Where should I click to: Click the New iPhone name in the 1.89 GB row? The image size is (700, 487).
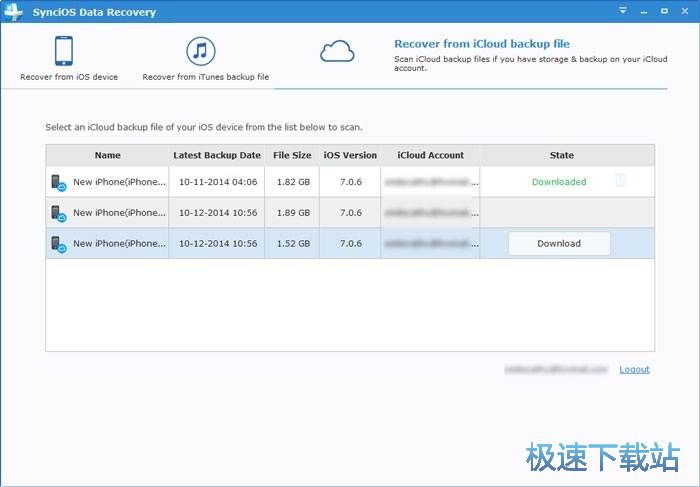pyautogui.click(x=119, y=213)
